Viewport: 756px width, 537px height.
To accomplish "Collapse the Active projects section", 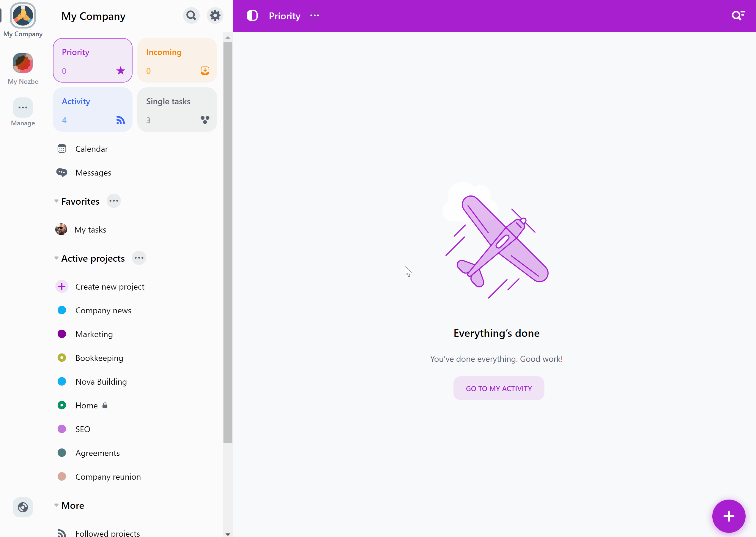I will 56,258.
